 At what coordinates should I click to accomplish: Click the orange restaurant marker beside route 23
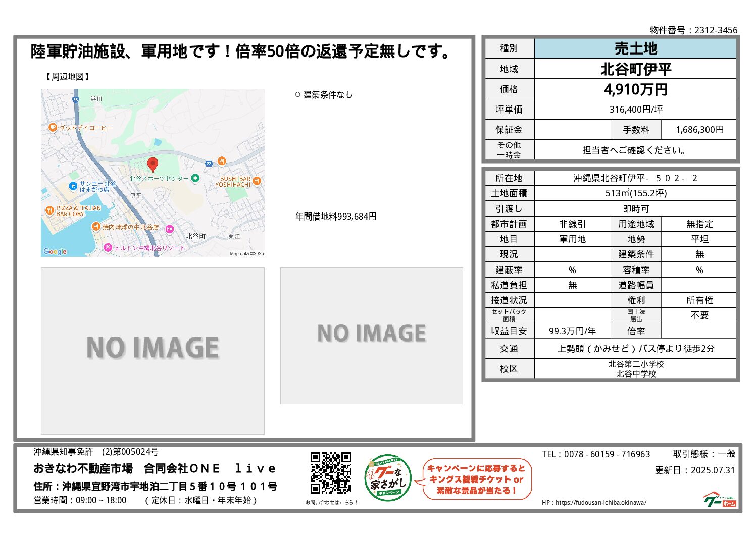click(x=222, y=161)
